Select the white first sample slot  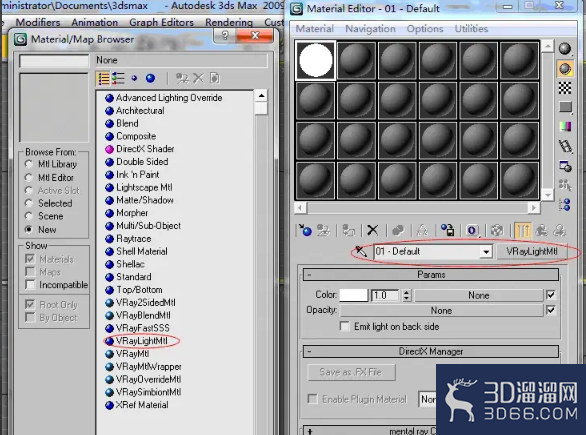click(316, 60)
